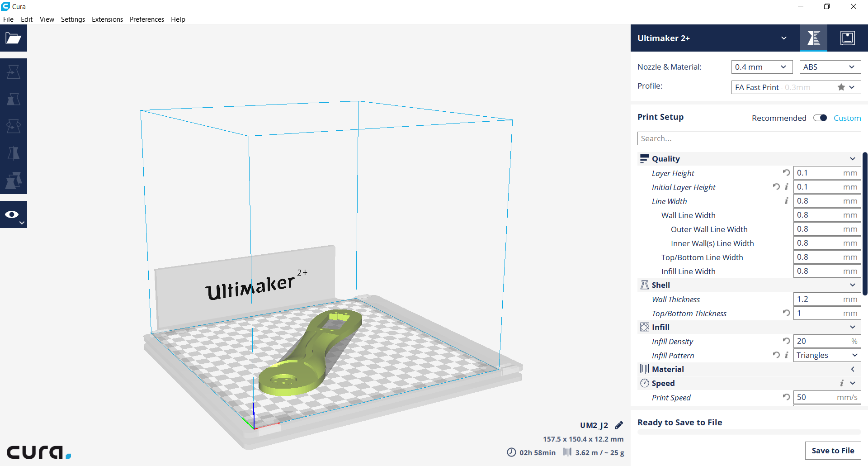Click the Initial Layer Height value field

tap(827, 187)
